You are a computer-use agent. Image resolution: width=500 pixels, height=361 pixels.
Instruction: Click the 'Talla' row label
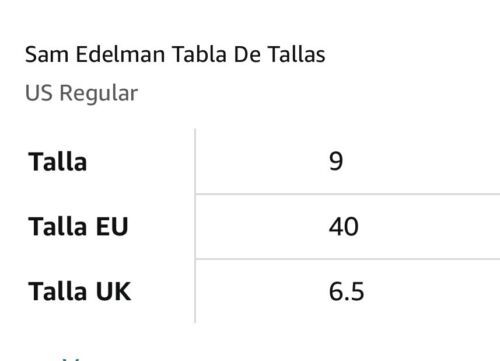coord(58,162)
